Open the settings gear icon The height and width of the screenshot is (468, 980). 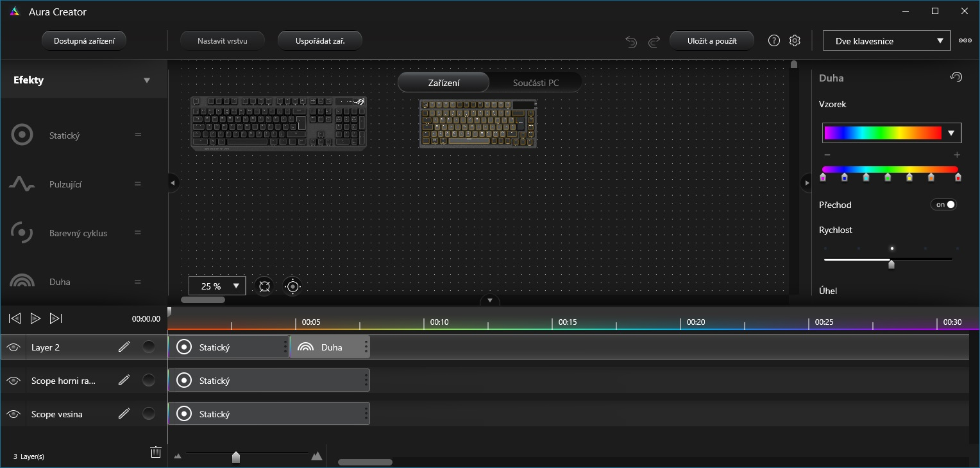(x=795, y=40)
